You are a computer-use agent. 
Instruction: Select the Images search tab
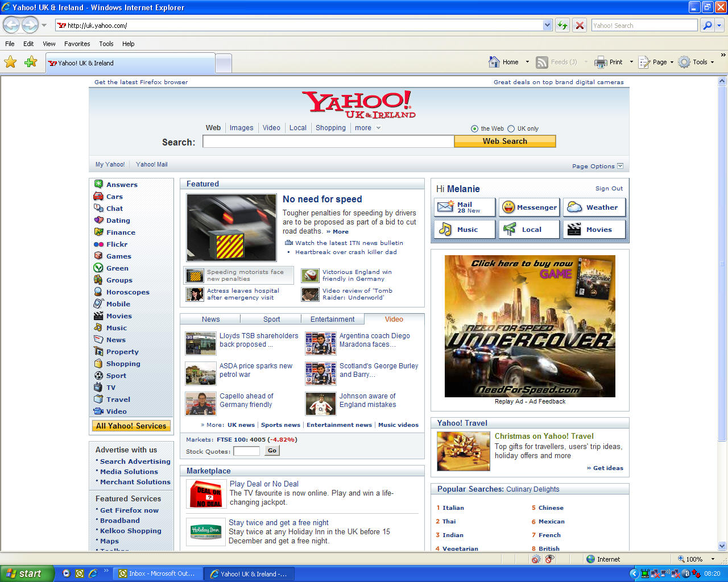[x=242, y=128]
